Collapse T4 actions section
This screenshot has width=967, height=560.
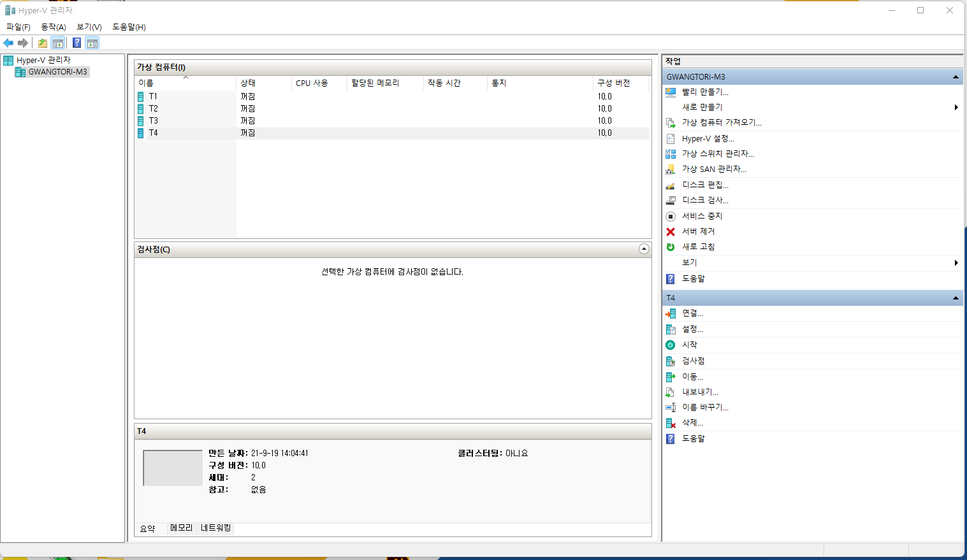(x=956, y=298)
